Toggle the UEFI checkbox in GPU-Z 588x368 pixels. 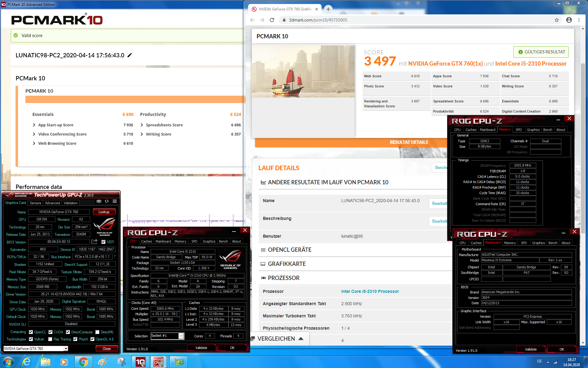(x=104, y=242)
